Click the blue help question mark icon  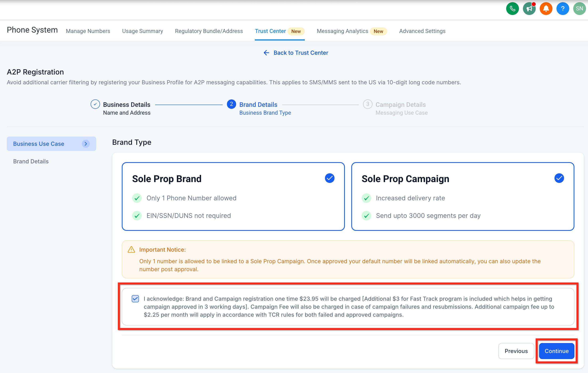click(562, 9)
